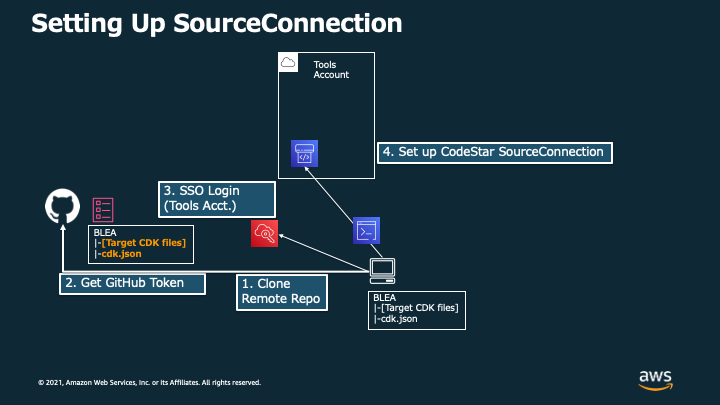The image size is (720, 405).
Task: Click the 'Tools Account' text
Action: point(331,70)
